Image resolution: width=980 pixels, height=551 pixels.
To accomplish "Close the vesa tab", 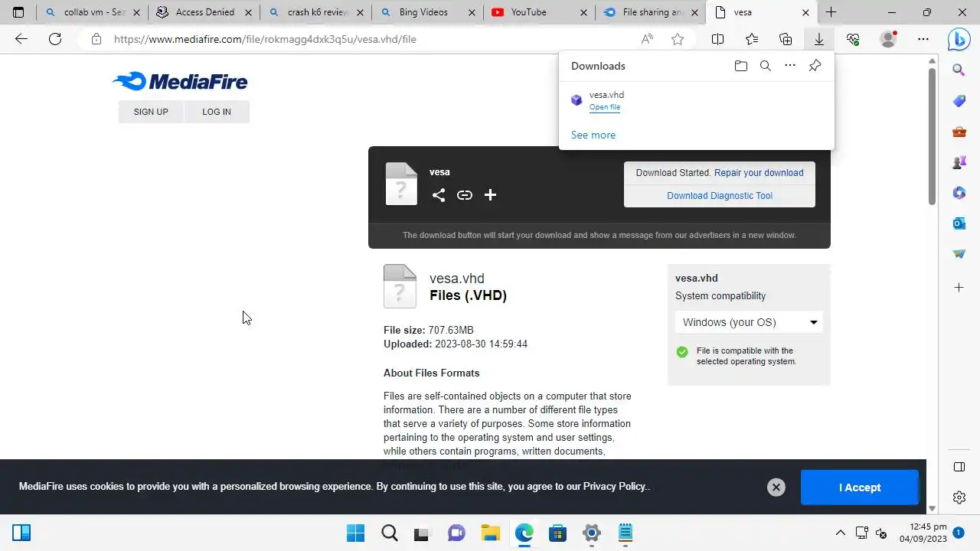I will click(x=805, y=12).
